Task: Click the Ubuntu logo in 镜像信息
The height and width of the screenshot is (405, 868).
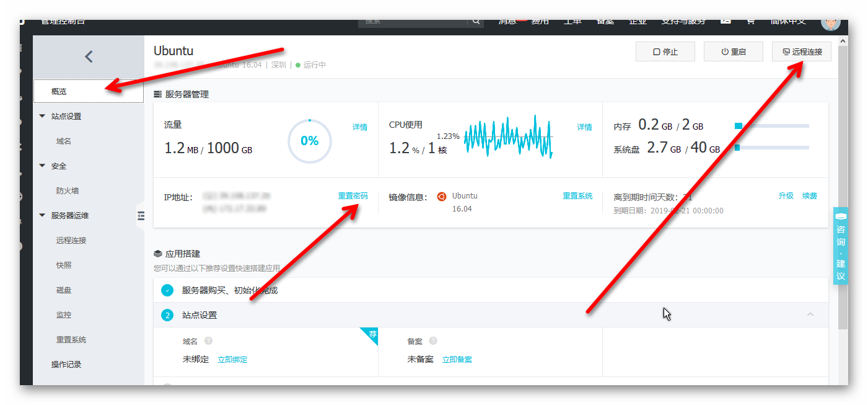Action: click(x=442, y=196)
